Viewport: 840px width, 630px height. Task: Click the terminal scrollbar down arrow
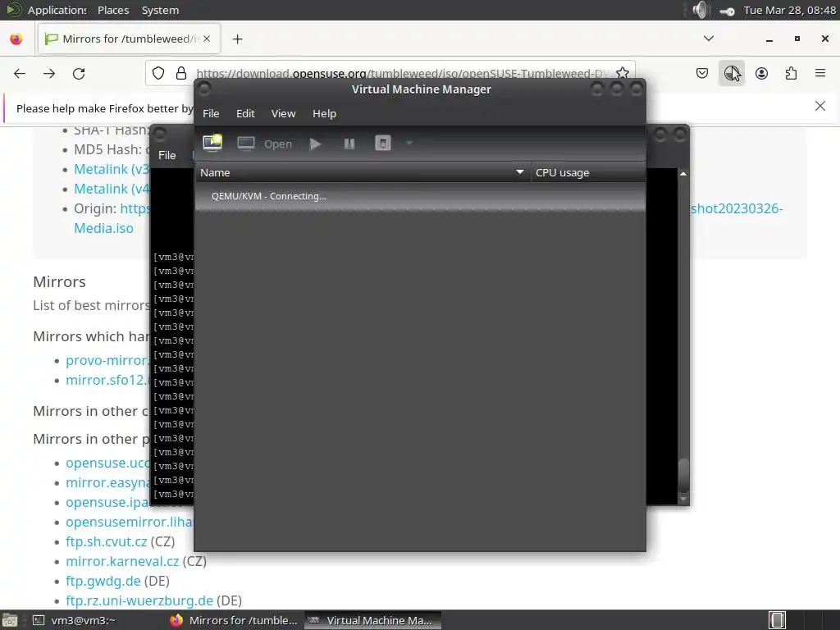click(683, 500)
